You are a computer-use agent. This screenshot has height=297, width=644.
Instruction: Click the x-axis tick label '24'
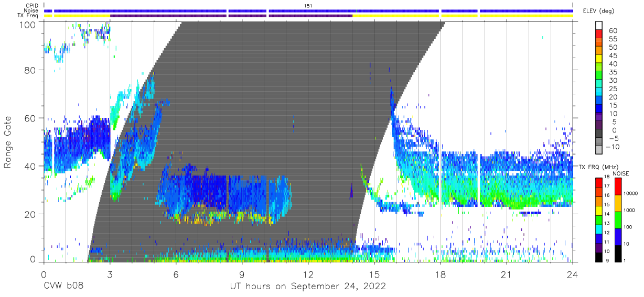tap(572, 274)
